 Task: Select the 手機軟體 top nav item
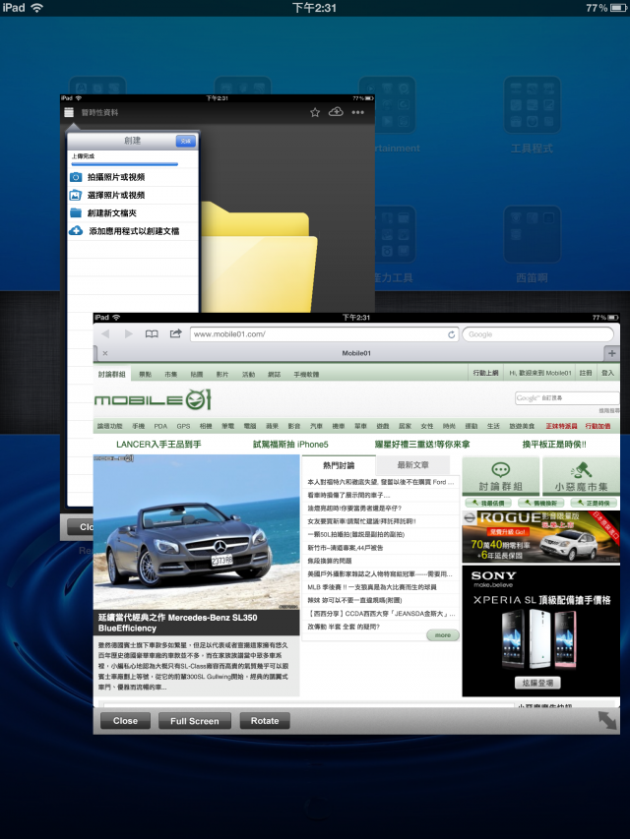306,375
